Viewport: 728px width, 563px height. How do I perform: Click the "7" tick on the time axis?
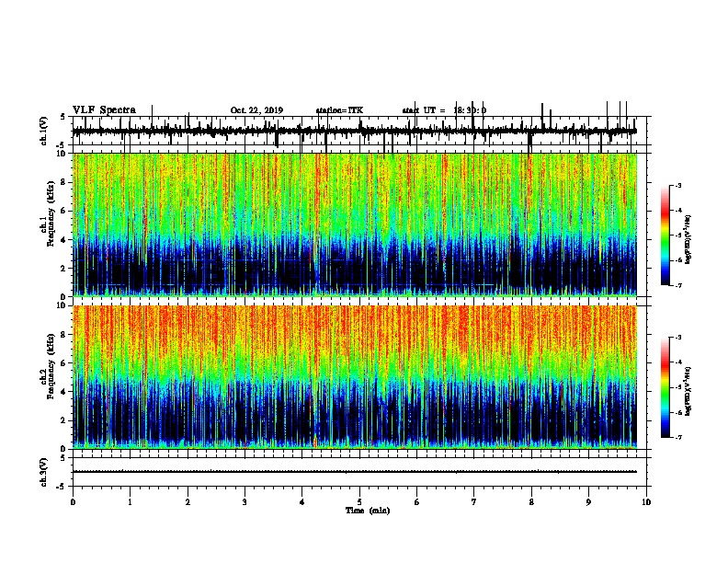tap(474, 502)
